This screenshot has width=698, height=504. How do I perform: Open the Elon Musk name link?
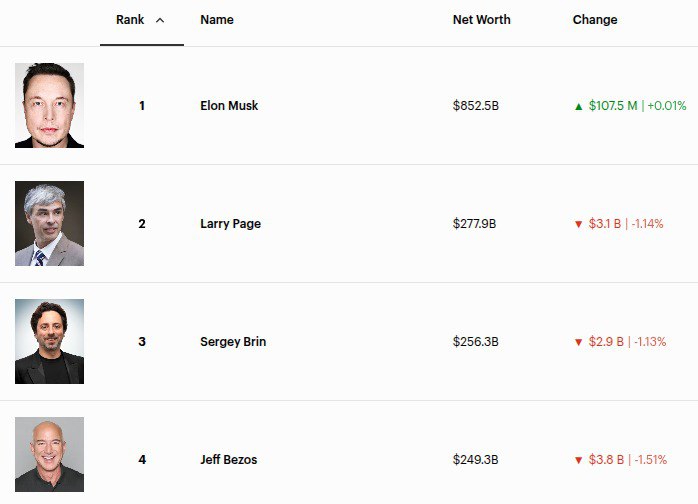coord(229,106)
